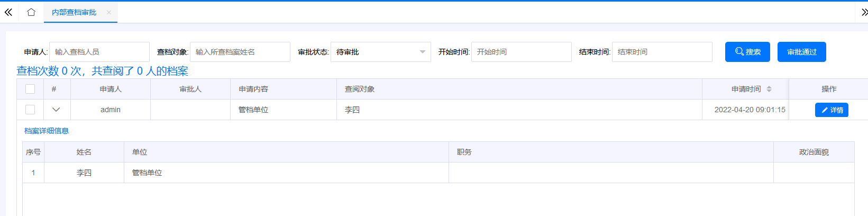868x216 pixels.
Task: Go to the home page icon
Action: coord(31,12)
